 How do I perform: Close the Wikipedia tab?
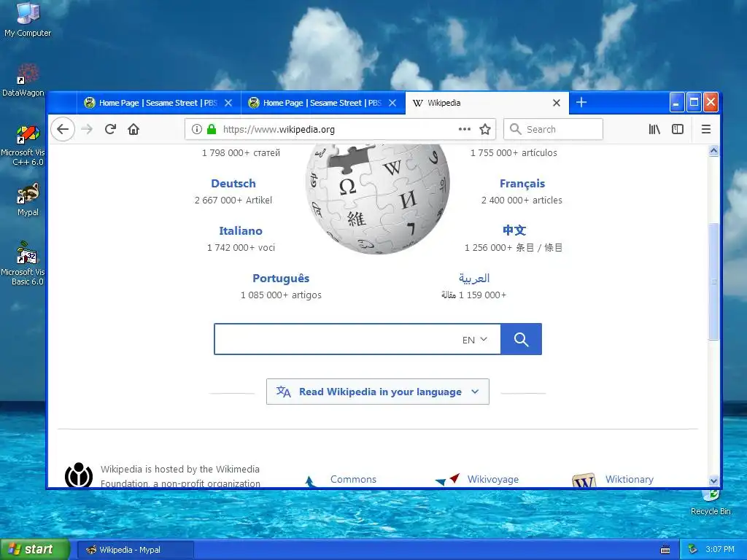557,103
